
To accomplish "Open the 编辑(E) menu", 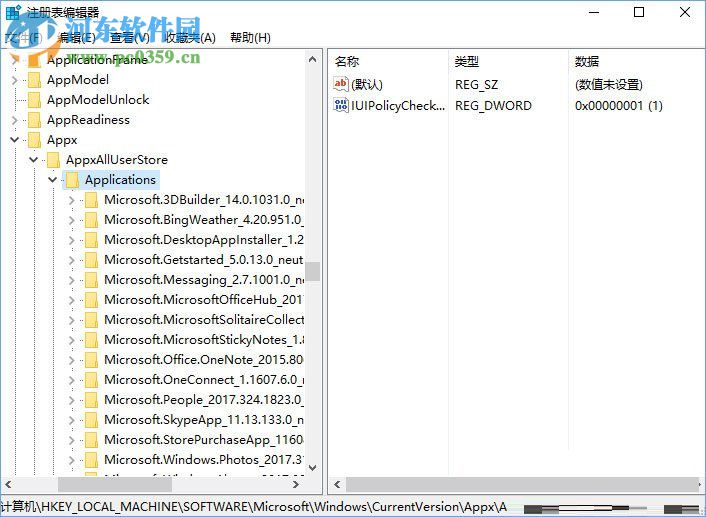I will (x=77, y=38).
